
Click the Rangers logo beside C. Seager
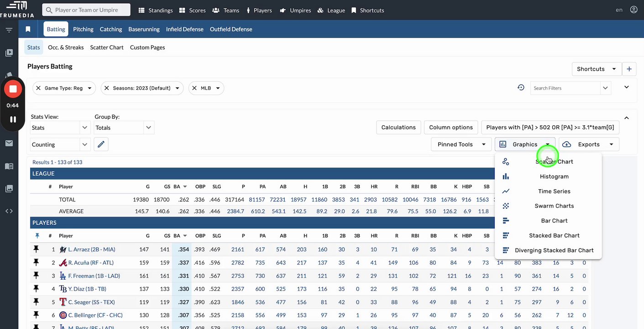pyautogui.click(x=63, y=302)
